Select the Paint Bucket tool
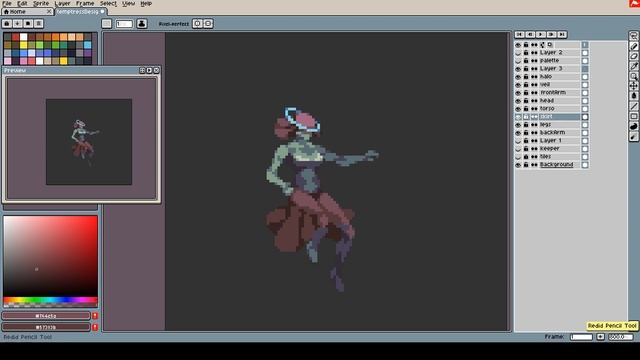The height and width of the screenshot is (360, 640). tap(633, 96)
